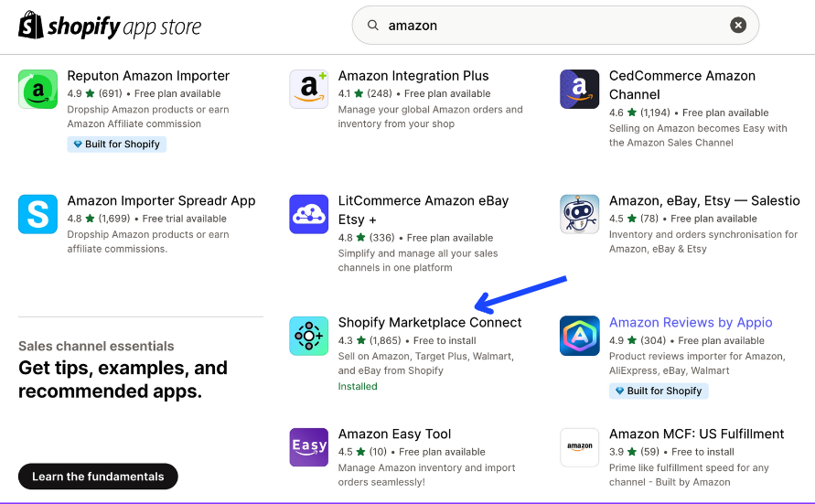
Task: Click Built for Shopify badge under Appio
Action: coord(659,391)
